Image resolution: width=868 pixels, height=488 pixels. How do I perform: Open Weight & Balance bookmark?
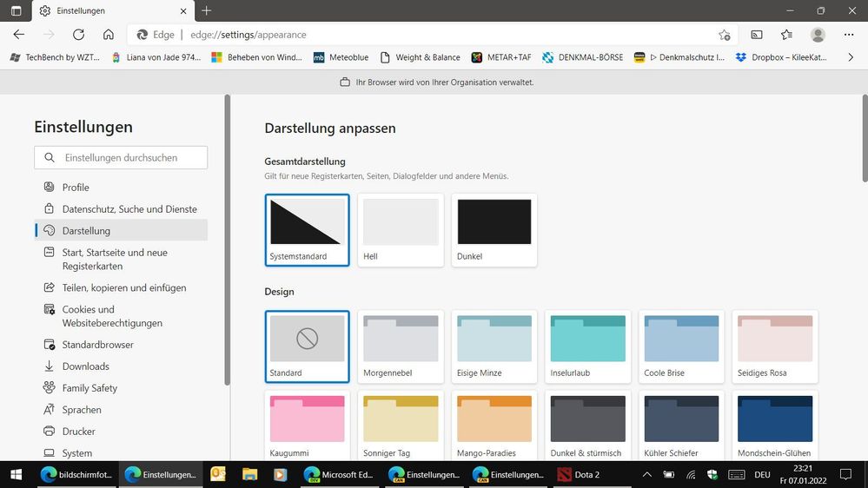(421, 57)
